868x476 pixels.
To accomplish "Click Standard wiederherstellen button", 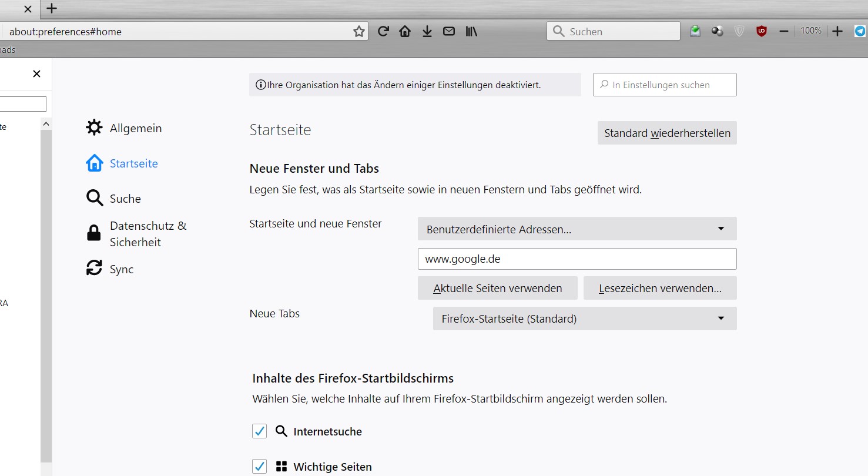I will point(667,133).
